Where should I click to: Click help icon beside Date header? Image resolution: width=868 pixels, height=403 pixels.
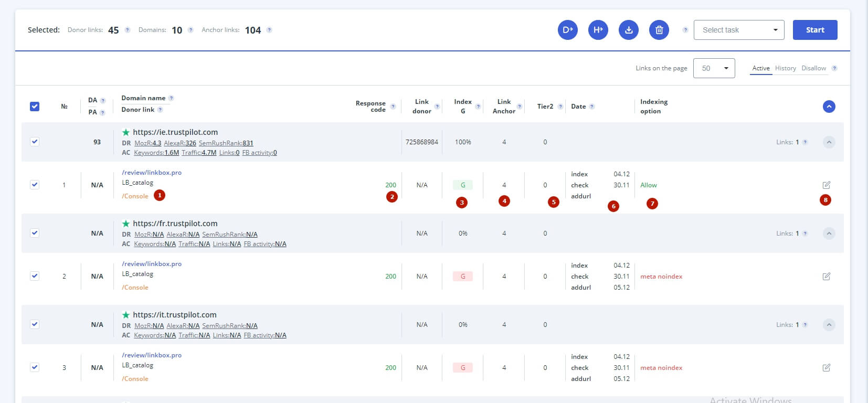coord(592,107)
